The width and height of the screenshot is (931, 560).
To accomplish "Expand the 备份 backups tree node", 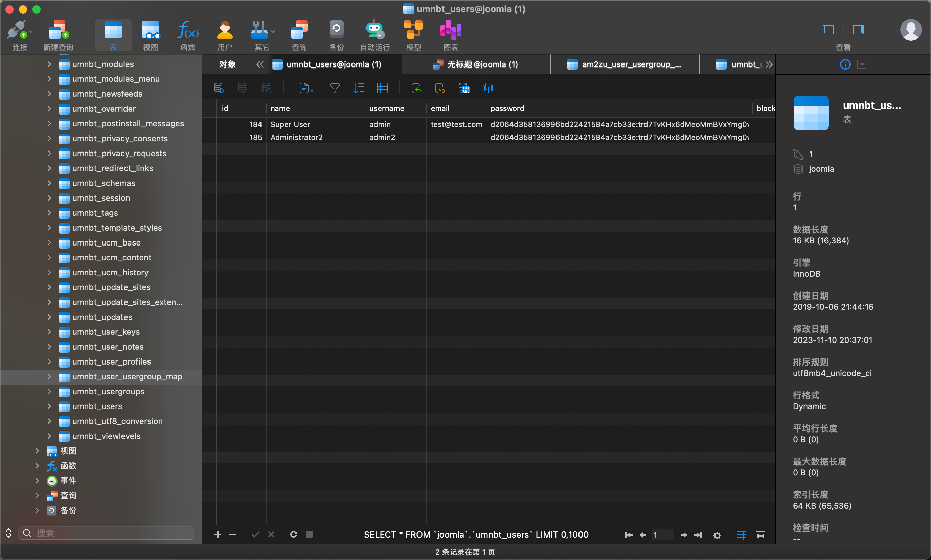I will point(37,510).
